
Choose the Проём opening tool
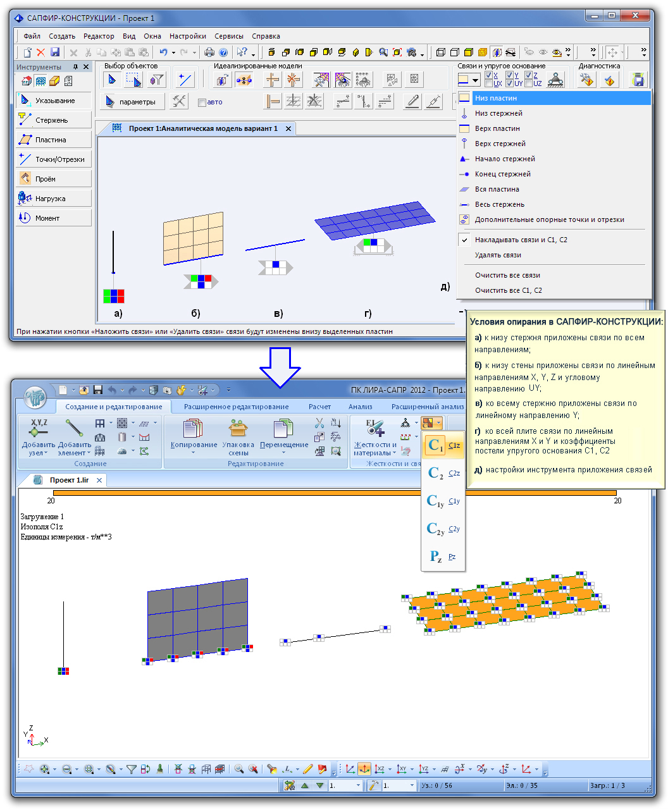(x=53, y=179)
